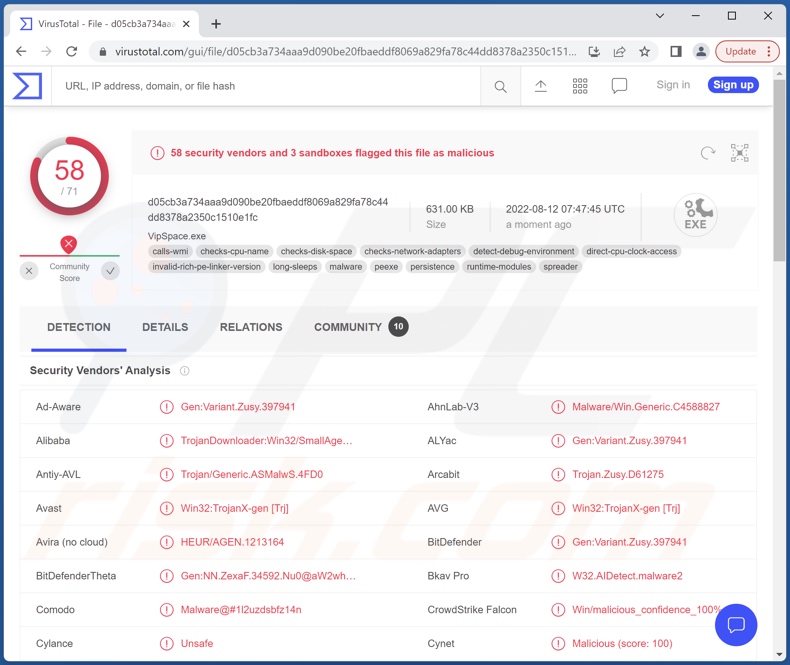790x665 pixels.
Task: Bookmark this page with star icon
Action: click(x=644, y=51)
